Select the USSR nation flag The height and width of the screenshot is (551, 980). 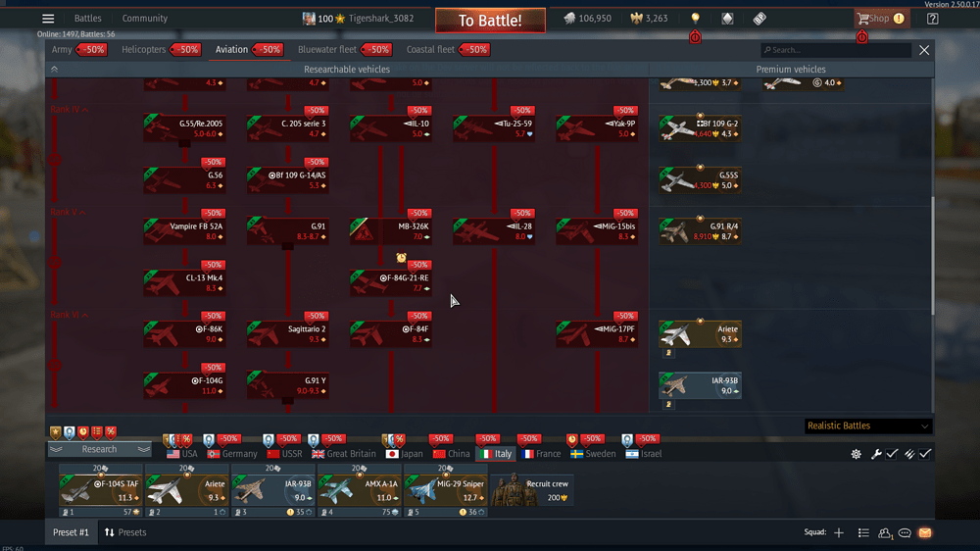(284, 454)
